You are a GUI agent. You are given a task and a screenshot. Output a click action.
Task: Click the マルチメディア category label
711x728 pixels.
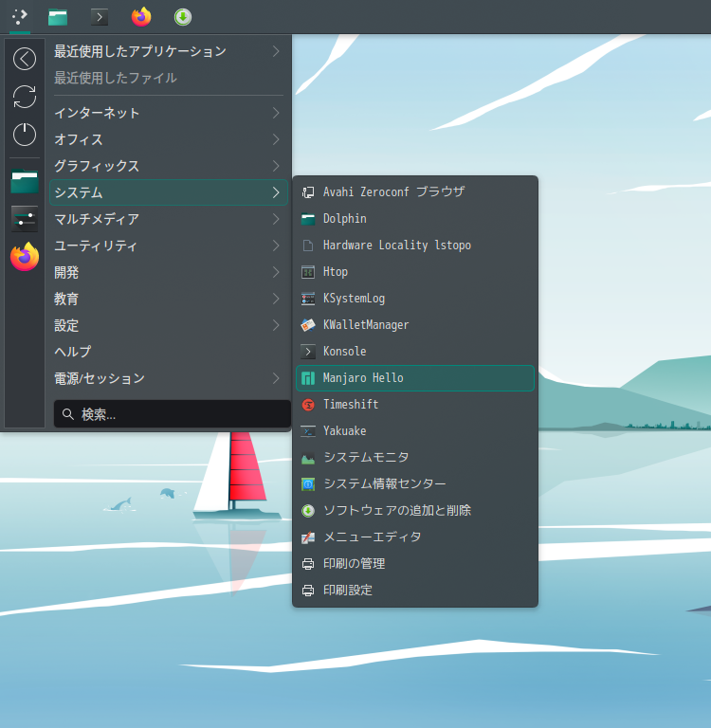[x=97, y=219]
